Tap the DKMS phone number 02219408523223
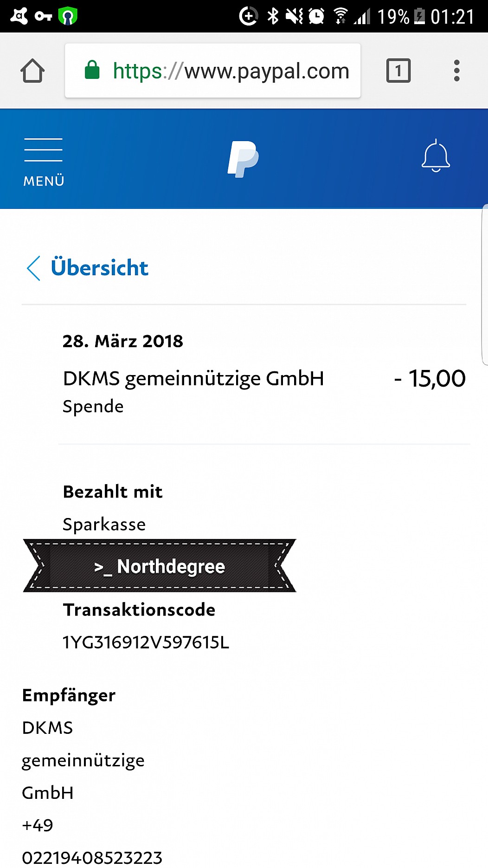Image resolution: width=488 pixels, height=868 pixels. point(92,857)
